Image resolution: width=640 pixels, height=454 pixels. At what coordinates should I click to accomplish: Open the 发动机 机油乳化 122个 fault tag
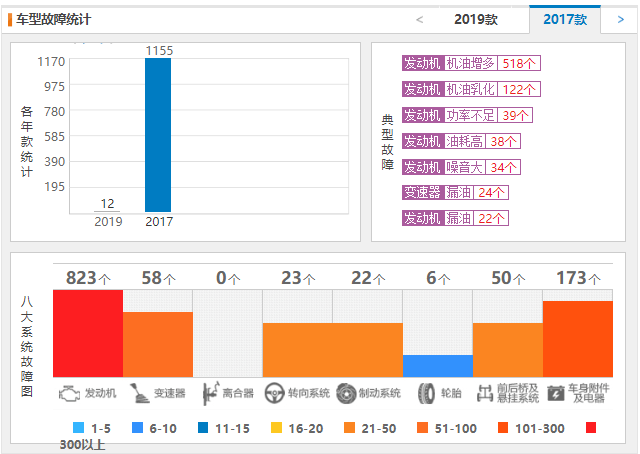coord(471,89)
